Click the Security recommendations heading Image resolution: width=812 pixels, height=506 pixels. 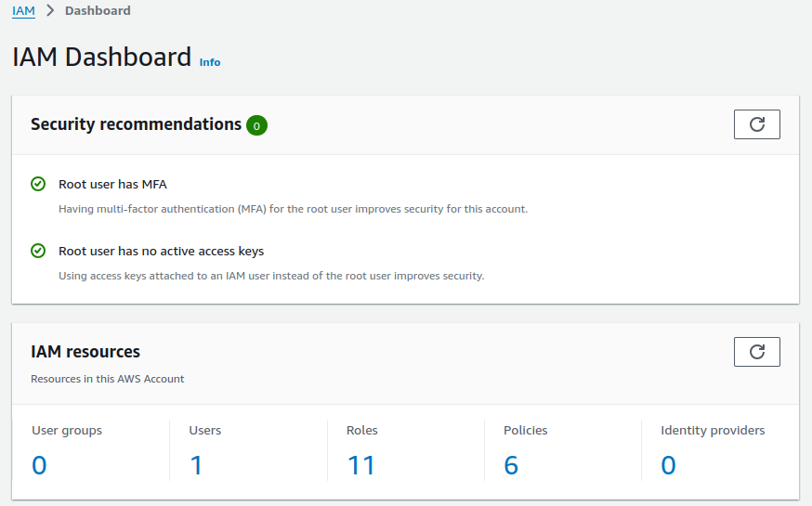click(x=137, y=124)
